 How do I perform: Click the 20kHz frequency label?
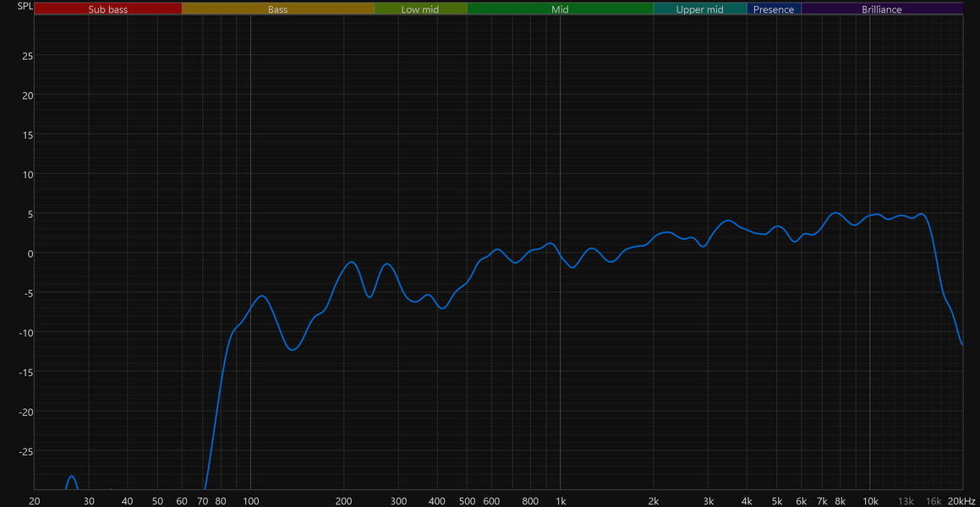click(x=961, y=501)
